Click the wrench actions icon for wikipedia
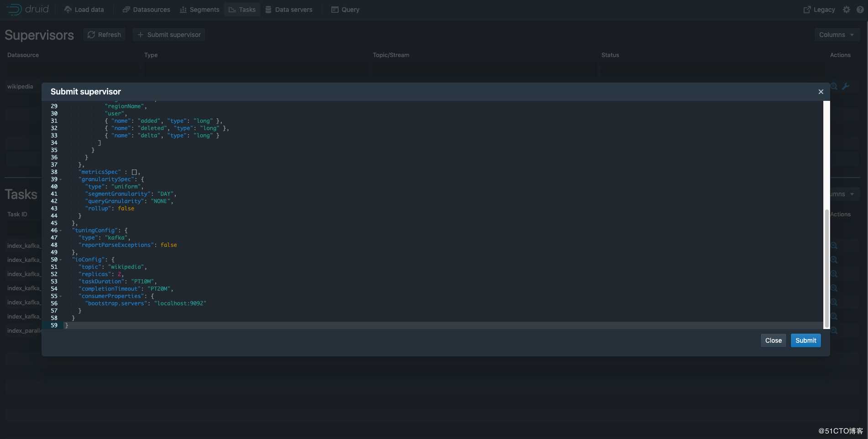Viewport: 868px width, 439px height. [x=846, y=86]
